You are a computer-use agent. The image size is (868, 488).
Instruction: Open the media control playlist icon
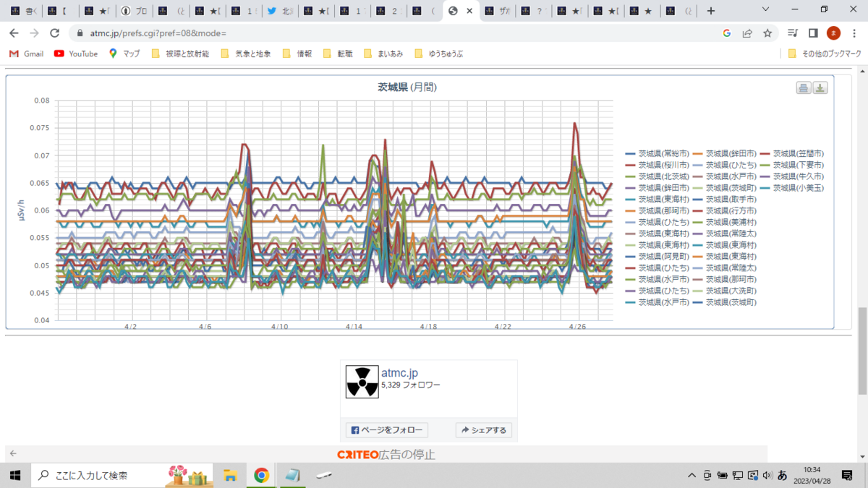[x=793, y=33]
